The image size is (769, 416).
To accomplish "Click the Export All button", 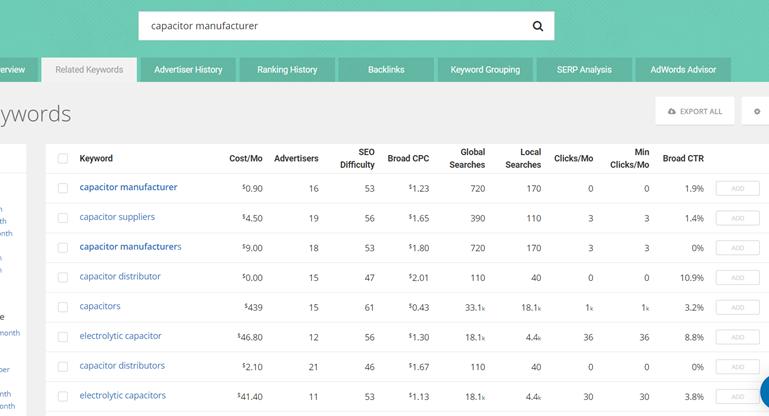I will 695,111.
